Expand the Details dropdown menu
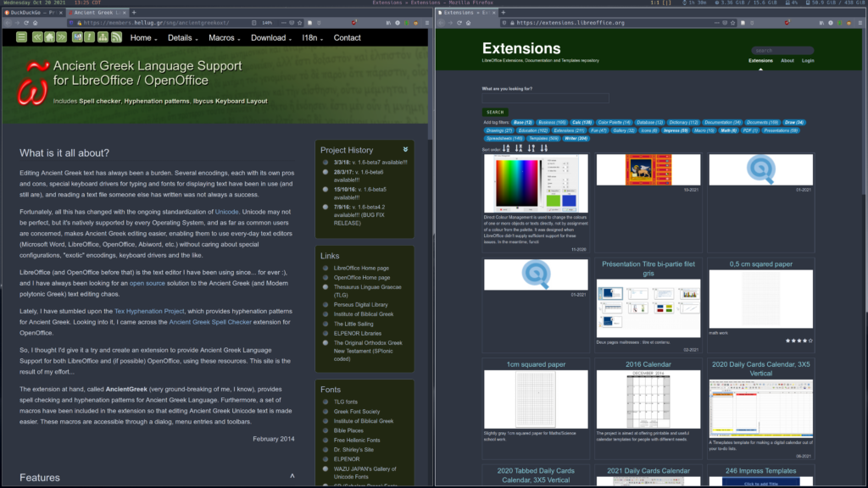 [183, 37]
